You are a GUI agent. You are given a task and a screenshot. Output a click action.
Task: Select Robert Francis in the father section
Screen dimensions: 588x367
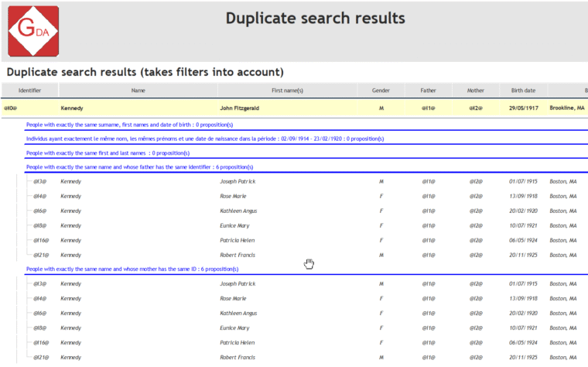(238, 255)
